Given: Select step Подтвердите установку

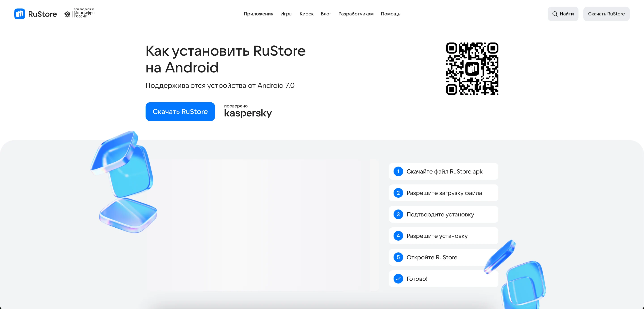Looking at the screenshot, I should click(443, 214).
